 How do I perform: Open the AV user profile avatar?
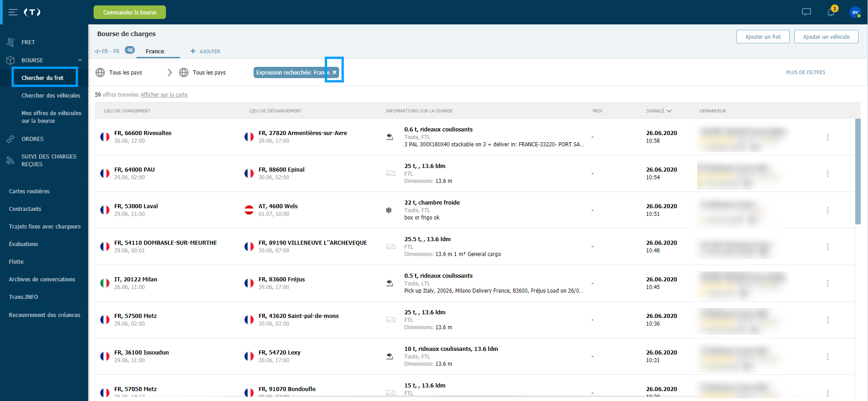pyautogui.click(x=855, y=12)
